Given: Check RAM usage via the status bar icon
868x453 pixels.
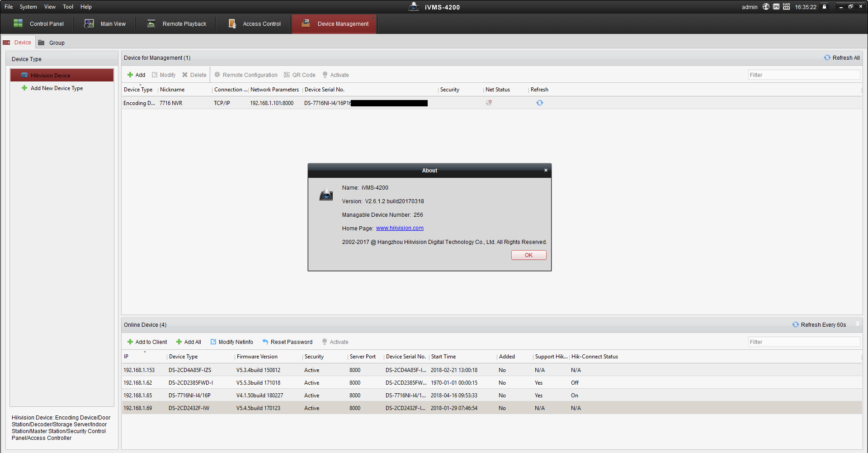Looking at the screenshot, I should tap(786, 7).
